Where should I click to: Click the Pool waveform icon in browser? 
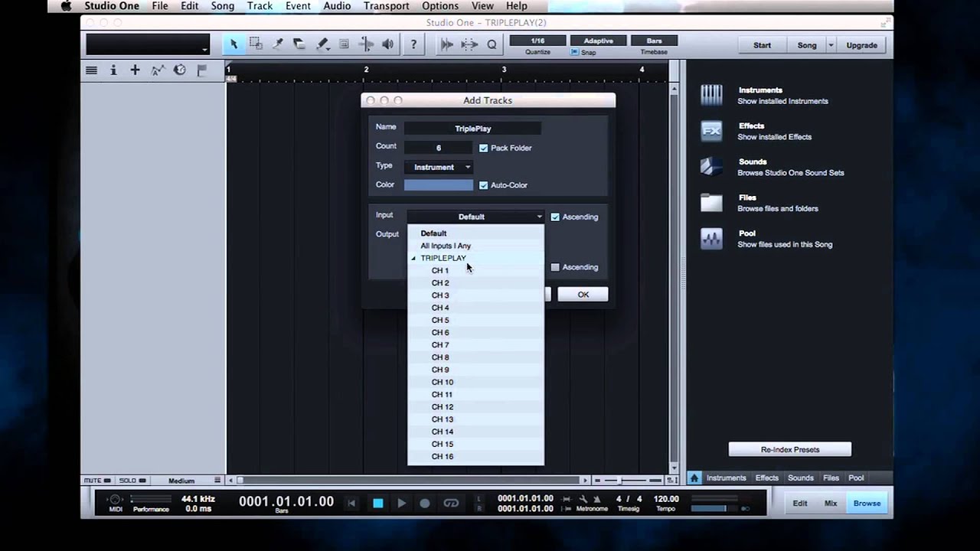[x=711, y=239]
